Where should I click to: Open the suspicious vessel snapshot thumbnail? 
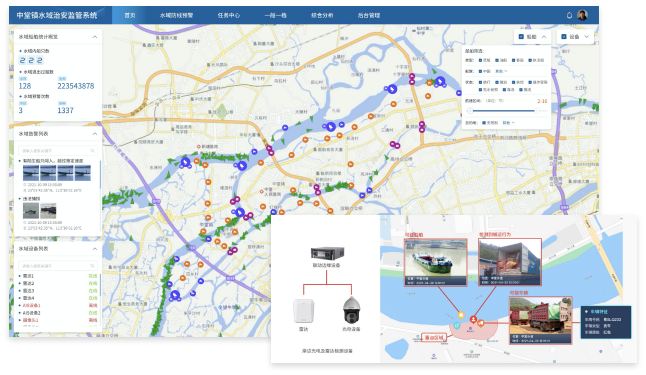coord(435,262)
